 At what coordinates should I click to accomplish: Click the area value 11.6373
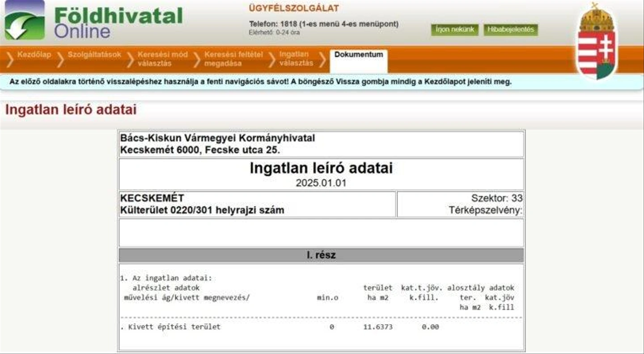click(x=377, y=327)
